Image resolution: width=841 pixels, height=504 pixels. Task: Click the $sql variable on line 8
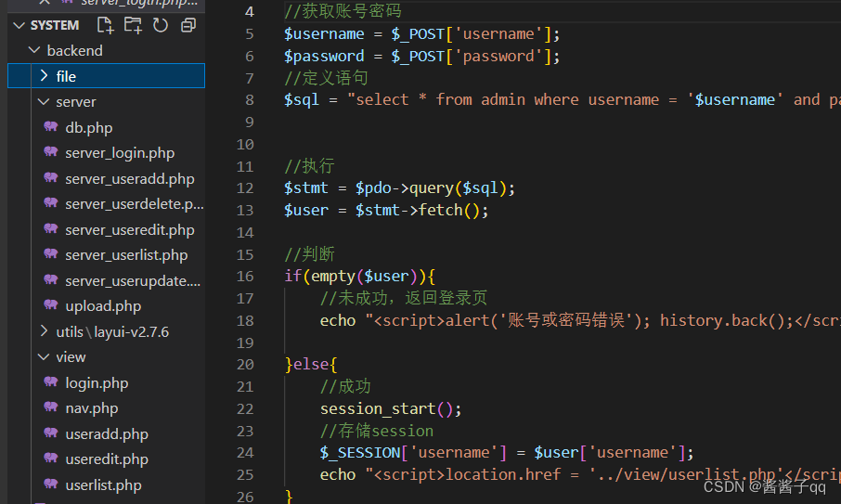pos(302,99)
